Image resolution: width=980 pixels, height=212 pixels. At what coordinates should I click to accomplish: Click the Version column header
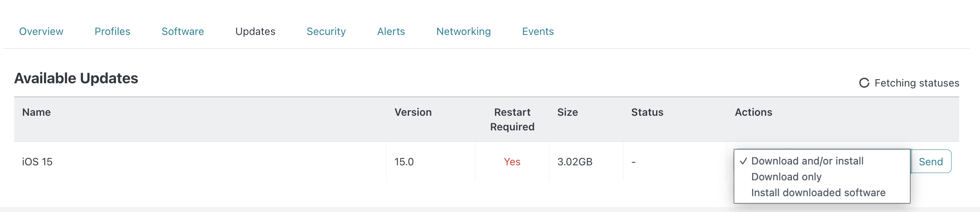pos(413,112)
